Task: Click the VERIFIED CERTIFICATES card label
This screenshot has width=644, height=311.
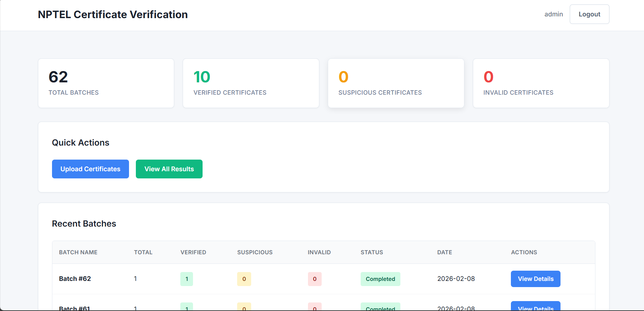Action: coord(230,93)
